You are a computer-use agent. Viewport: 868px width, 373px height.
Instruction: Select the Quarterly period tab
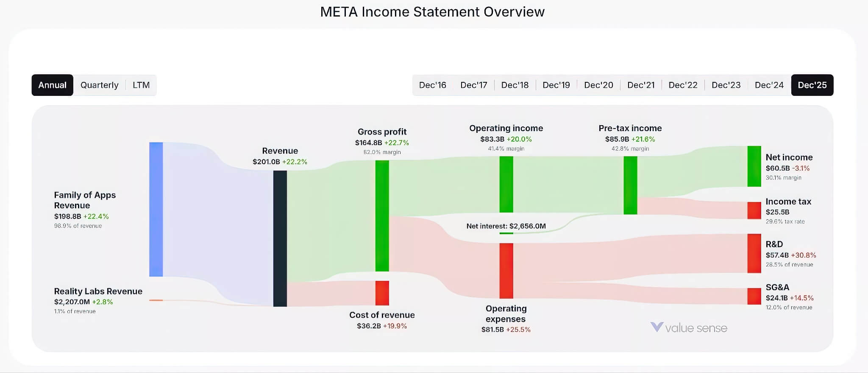[99, 85]
